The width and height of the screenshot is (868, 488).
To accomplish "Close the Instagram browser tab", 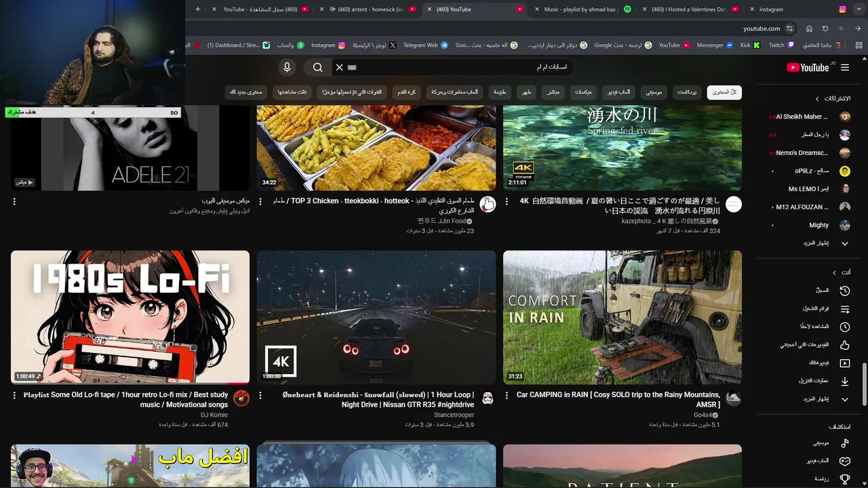I will pos(752,9).
